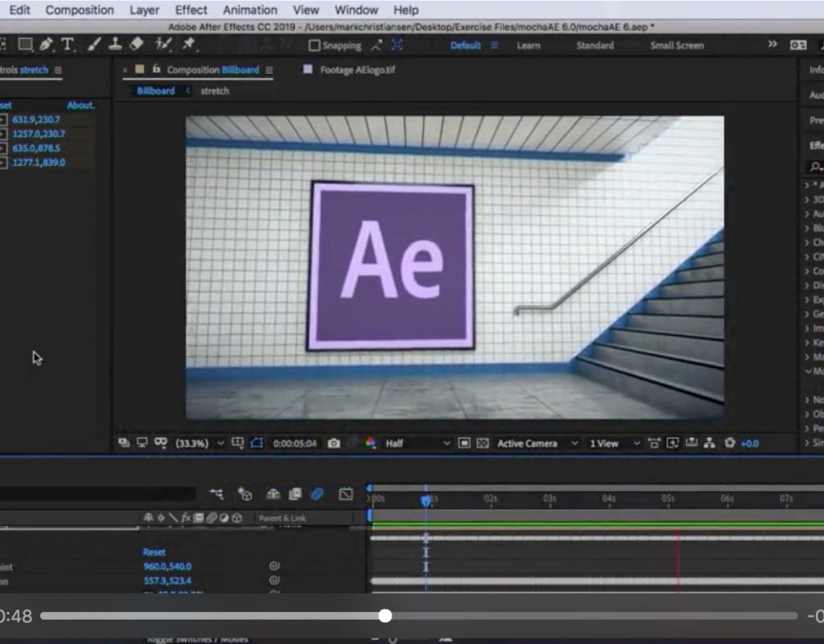Show more workspaces with the double chevron

[772, 45]
